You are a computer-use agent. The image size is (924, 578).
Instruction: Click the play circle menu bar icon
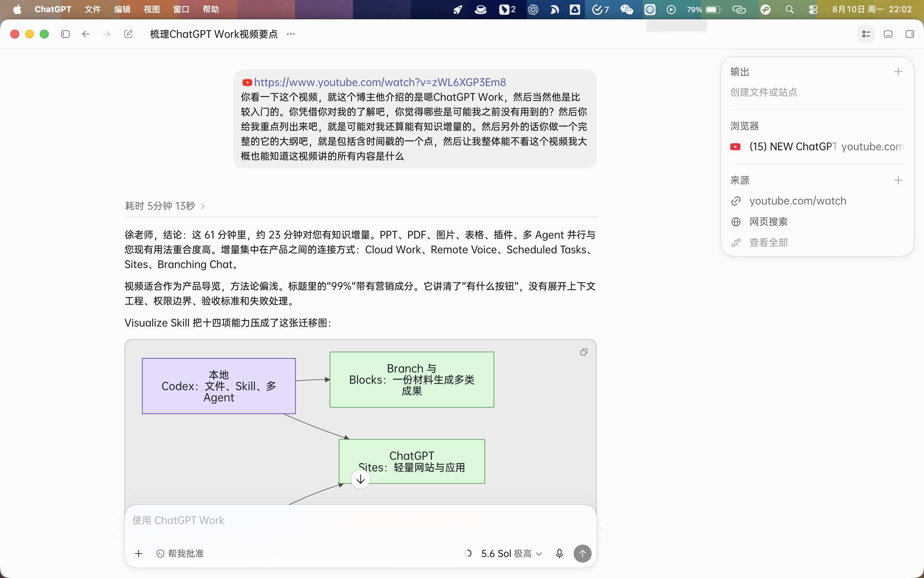671,10
